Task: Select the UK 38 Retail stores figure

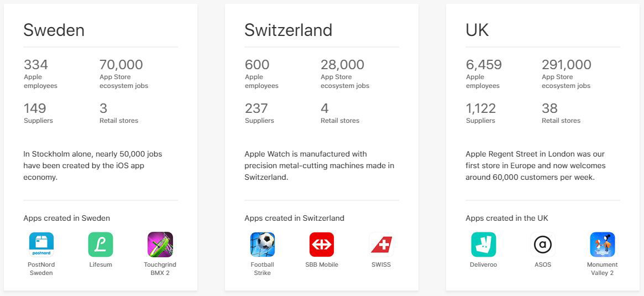Action: click(x=549, y=108)
